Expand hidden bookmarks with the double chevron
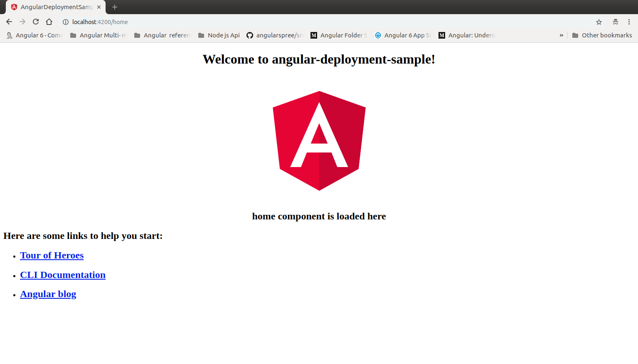638x364 pixels. 561,35
